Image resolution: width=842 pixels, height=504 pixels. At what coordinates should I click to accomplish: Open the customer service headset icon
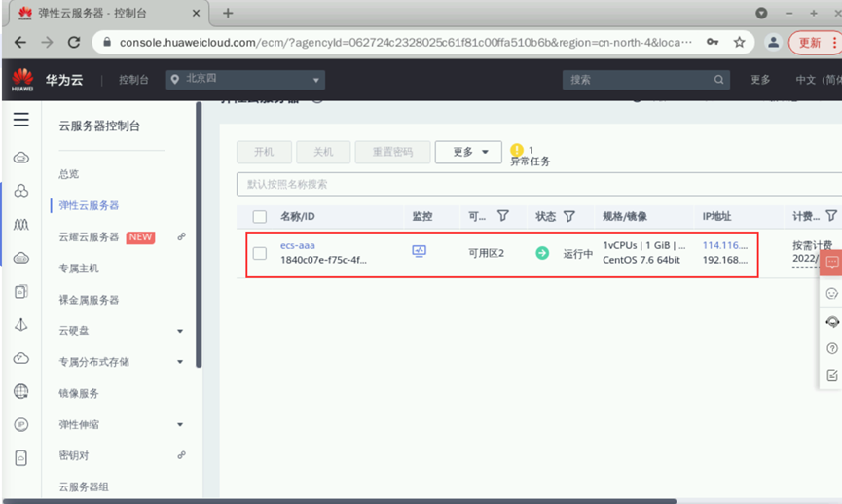point(831,321)
